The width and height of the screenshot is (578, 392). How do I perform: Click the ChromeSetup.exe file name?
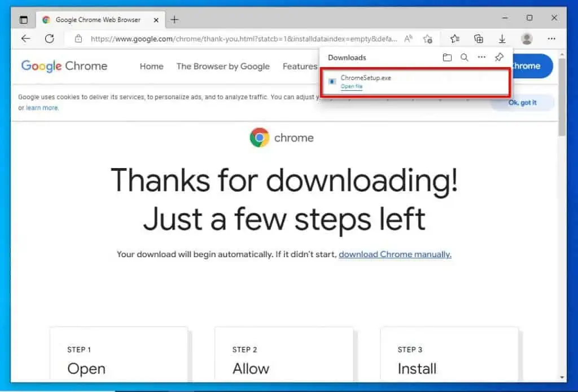[366, 78]
